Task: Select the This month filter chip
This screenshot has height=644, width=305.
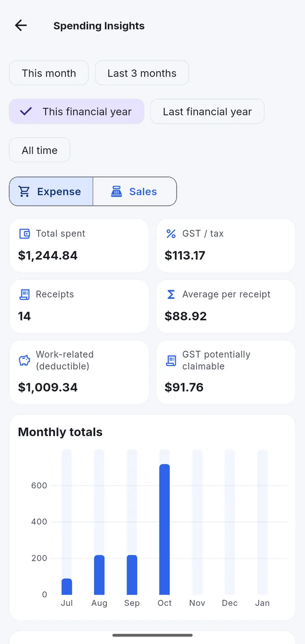Action: coord(49,73)
